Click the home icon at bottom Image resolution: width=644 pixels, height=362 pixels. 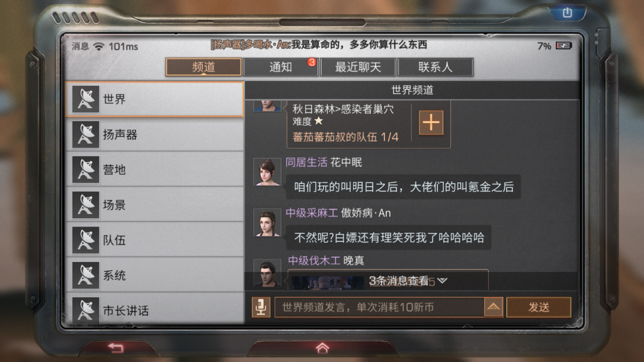click(322, 348)
